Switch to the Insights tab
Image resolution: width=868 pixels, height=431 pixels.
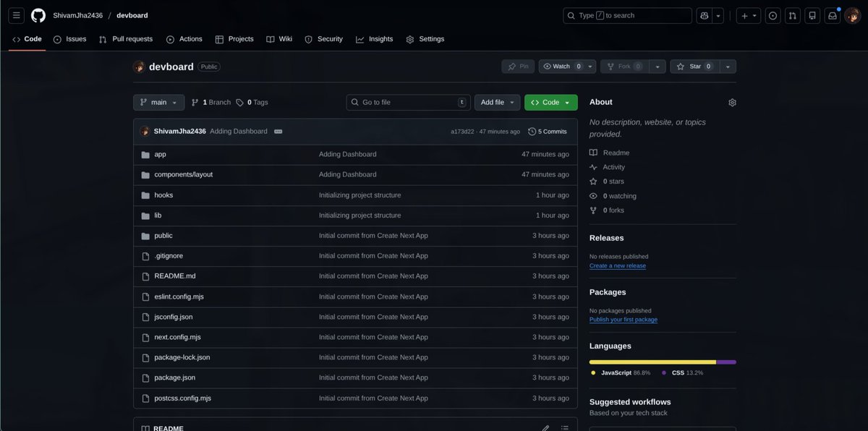(375, 39)
